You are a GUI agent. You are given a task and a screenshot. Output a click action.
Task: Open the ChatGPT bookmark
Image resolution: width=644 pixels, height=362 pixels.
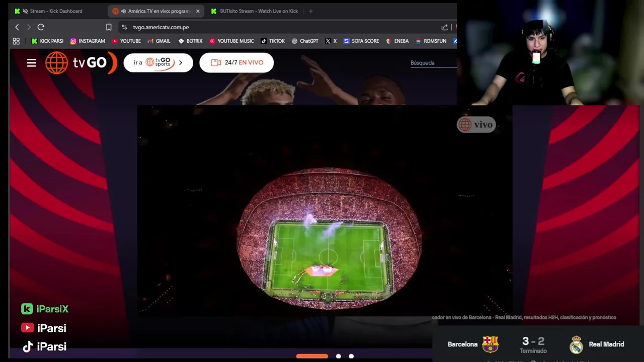point(305,41)
